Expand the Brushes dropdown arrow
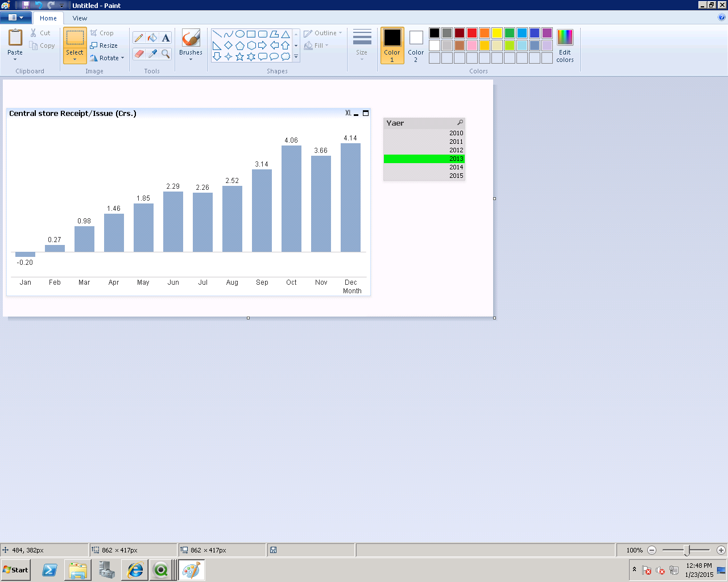The image size is (728, 582). [191, 60]
